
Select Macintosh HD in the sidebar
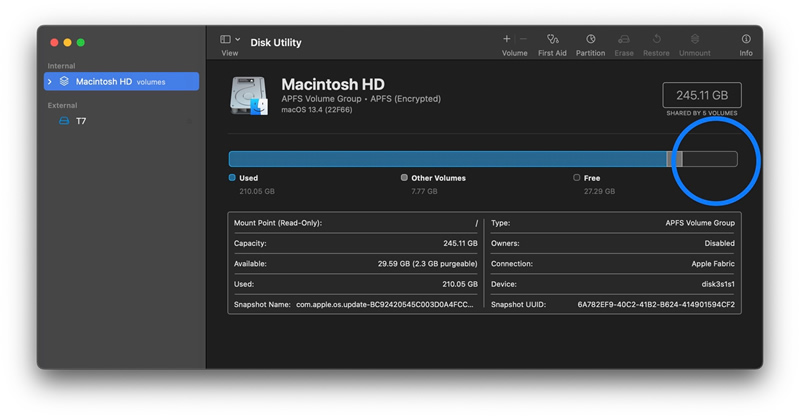[121, 82]
